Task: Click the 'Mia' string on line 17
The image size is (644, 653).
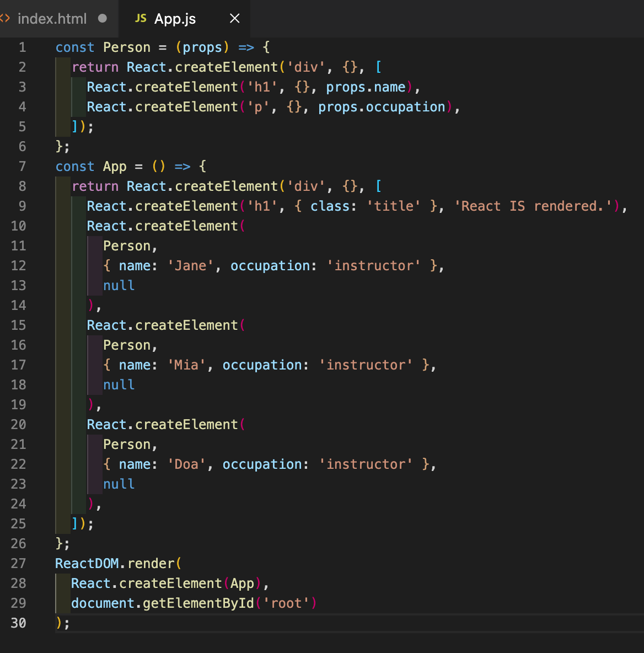Action: click(x=186, y=365)
